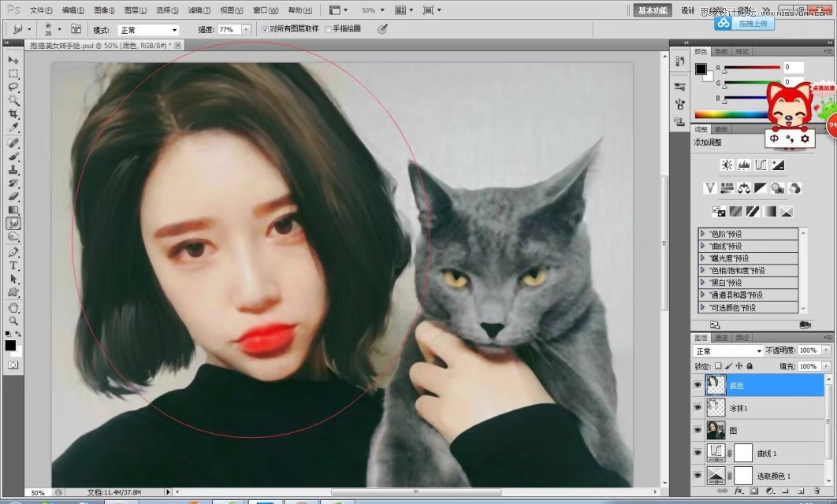
Task: Enable tablet pressure for strength icon
Action: click(382, 29)
